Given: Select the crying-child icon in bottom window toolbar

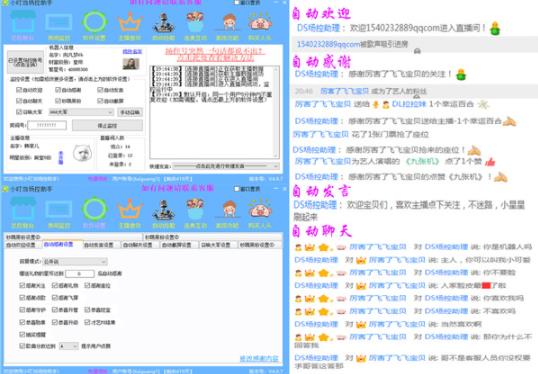Looking at the screenshot, I should (229, 210).
